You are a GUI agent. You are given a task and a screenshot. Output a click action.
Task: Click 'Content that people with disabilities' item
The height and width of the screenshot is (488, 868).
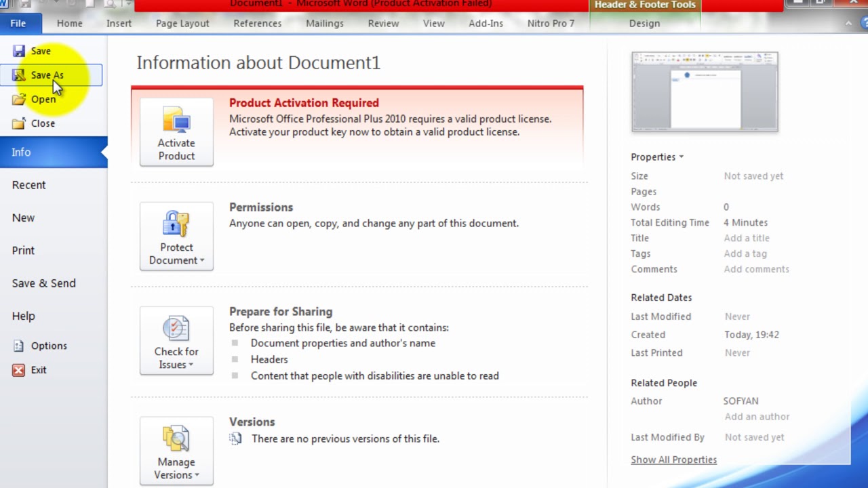tap(375, 375)
